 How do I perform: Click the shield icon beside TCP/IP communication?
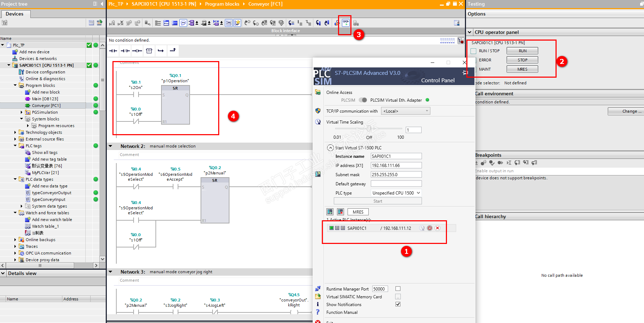(x=318, y=111)
